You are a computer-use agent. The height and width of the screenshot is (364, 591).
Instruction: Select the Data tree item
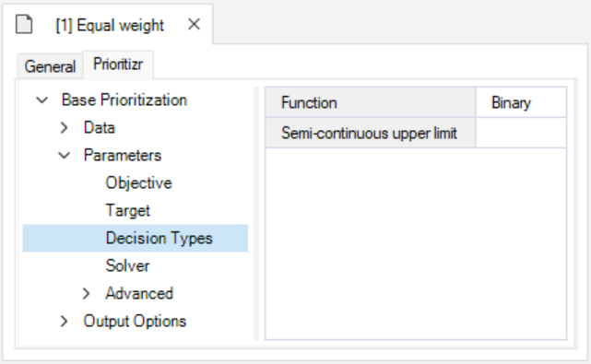tap(100, 128)
